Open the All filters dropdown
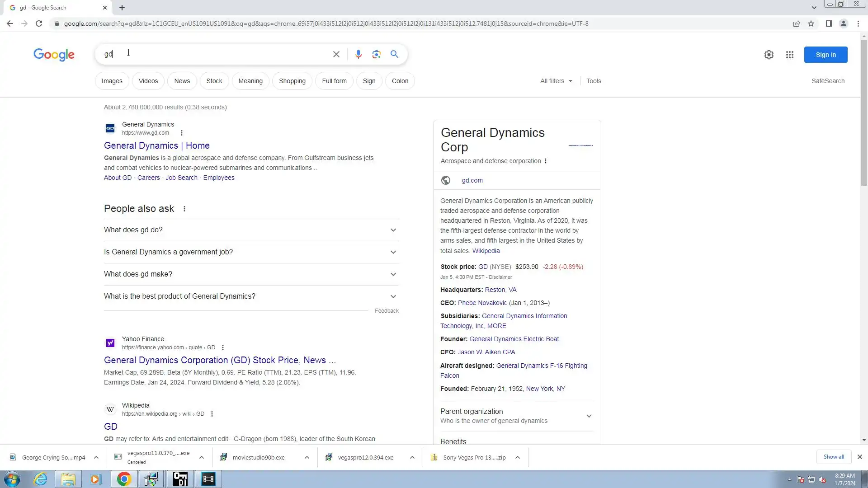The image size is (868, 488). (556, 81)
